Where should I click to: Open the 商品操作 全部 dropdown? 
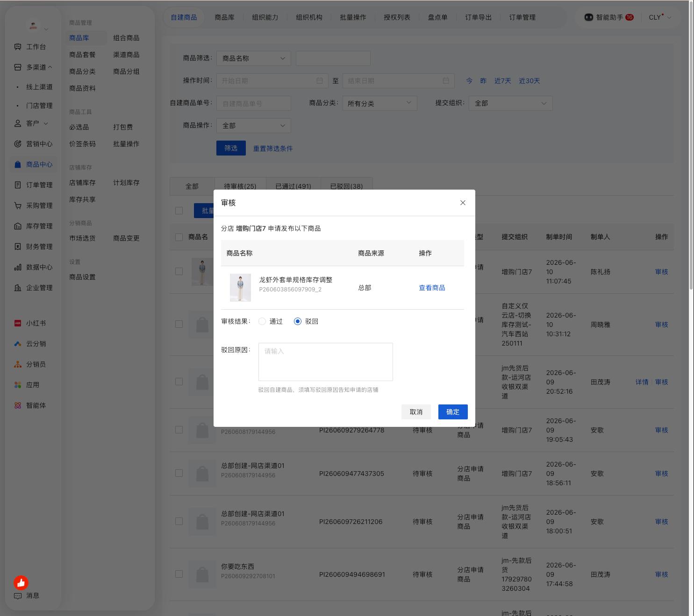click(x=254, y=126)
